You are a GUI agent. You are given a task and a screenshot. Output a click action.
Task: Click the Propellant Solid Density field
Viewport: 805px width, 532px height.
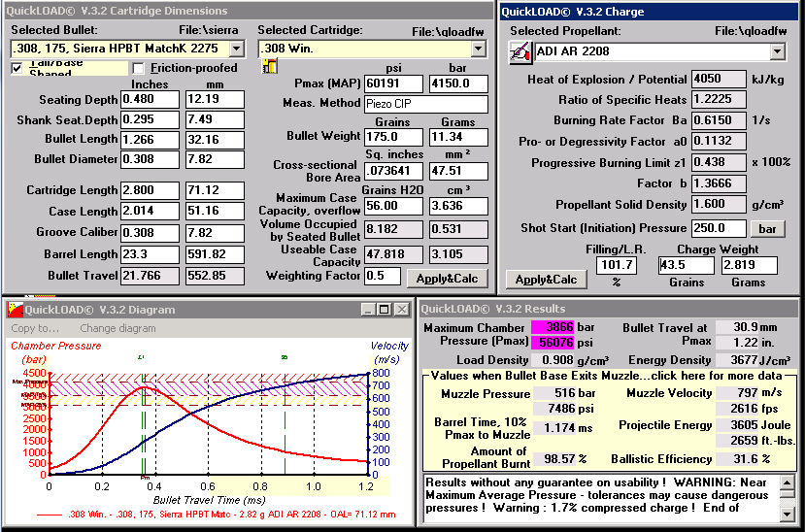(x=719, y=204)
